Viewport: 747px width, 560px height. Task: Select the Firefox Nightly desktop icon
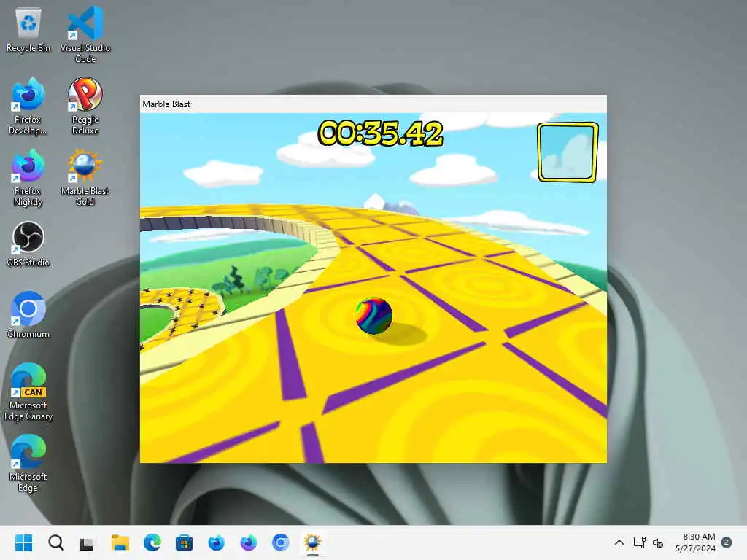28,177
